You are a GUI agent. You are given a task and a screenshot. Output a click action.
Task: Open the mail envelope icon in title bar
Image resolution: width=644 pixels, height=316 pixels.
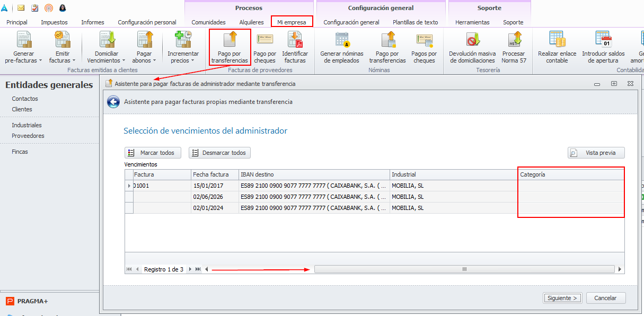pos(21,8)
